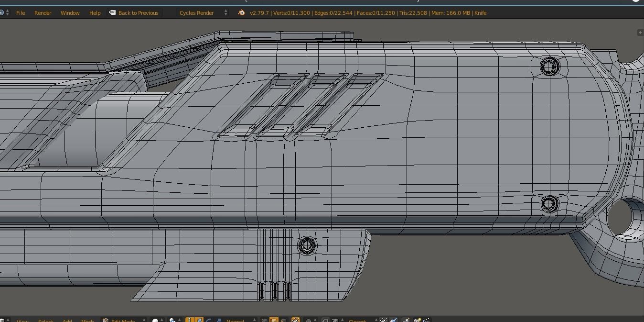Enable the translate manipulator arrow

[x=199, y=320]
